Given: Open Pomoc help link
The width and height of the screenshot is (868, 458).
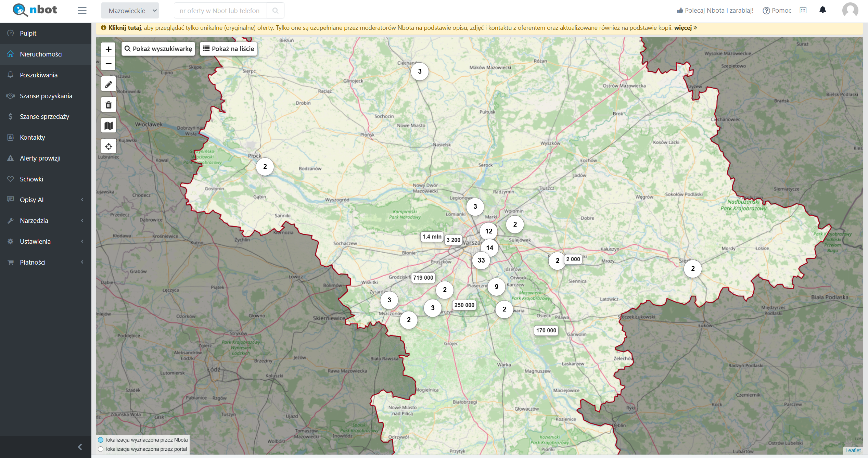Looking at the screenshot, I should click(777, 11).
